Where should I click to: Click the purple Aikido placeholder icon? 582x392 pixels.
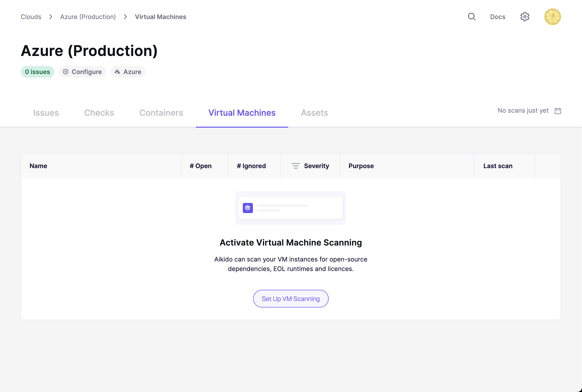click(248, 208)
